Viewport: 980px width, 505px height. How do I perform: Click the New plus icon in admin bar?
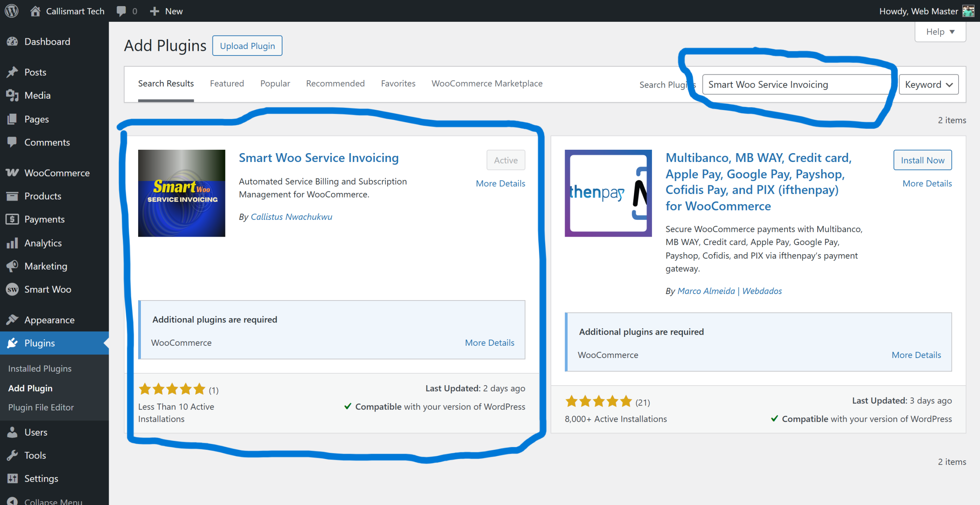click(x=154, y=11)
